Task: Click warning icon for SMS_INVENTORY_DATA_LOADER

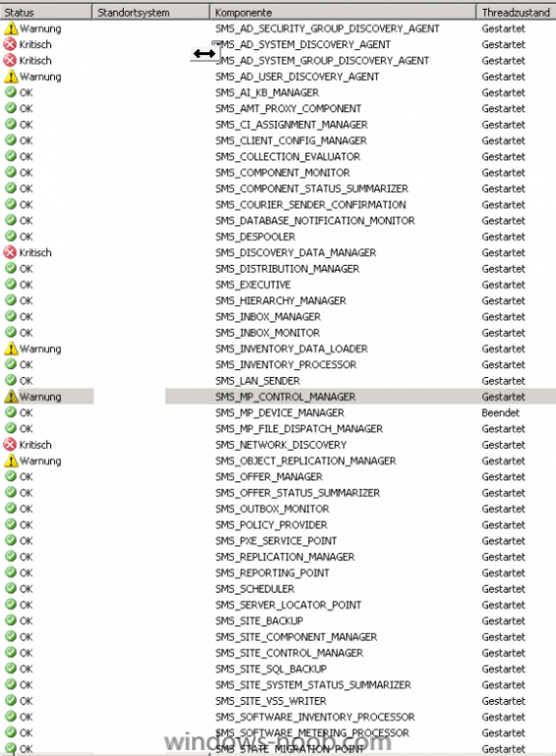Action: coord(11,348)
